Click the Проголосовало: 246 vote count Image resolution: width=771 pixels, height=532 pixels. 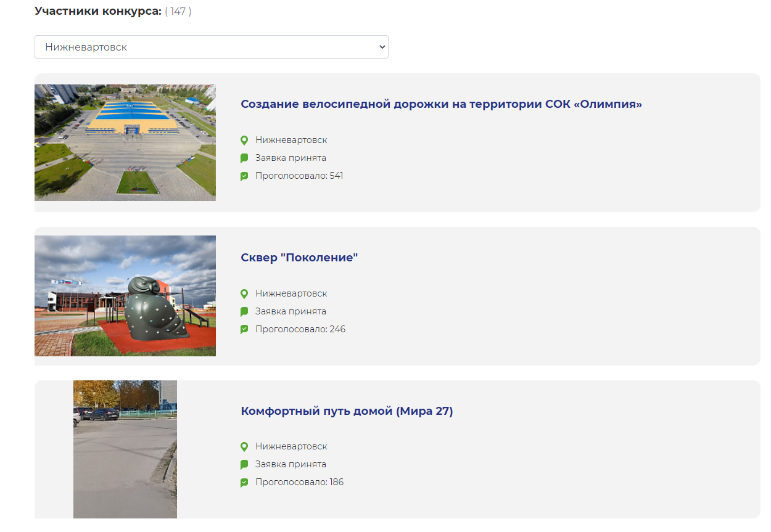pos(300,329)
